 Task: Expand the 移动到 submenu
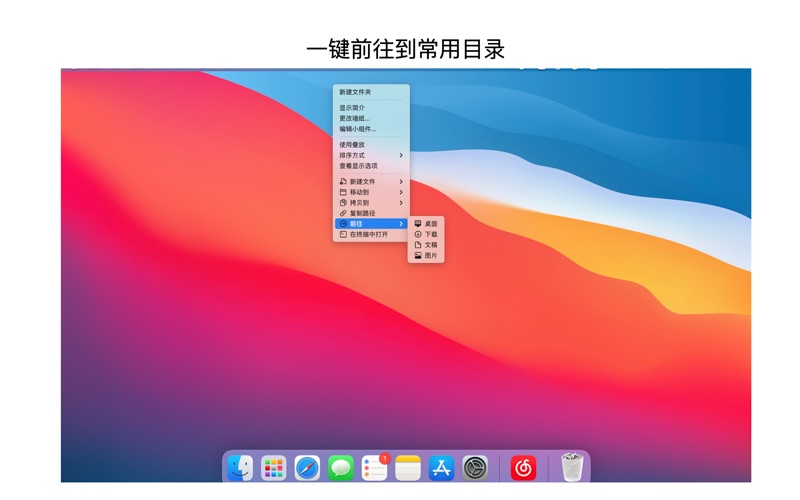pyautogui.click(x=371, y=192)
